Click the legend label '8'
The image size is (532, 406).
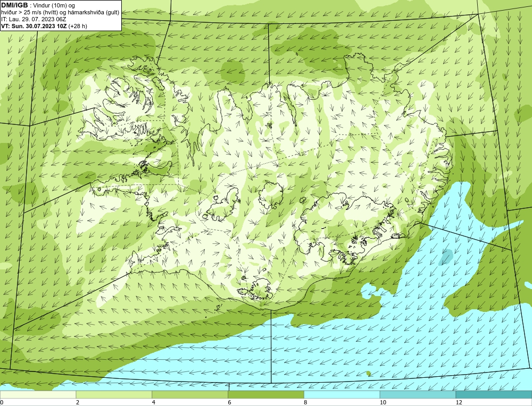[306, 402]
